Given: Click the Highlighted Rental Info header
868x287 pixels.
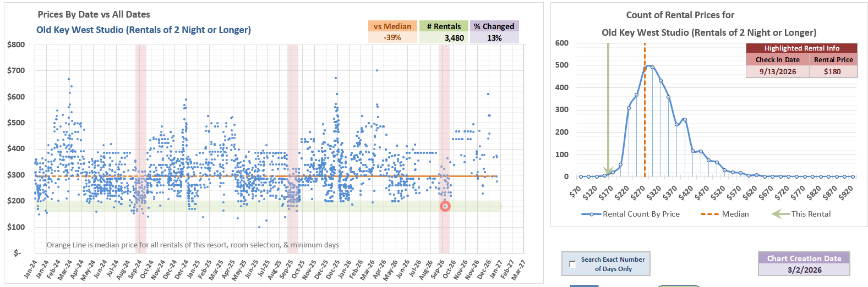Looking at the screenshot, I should coord(801,48).
